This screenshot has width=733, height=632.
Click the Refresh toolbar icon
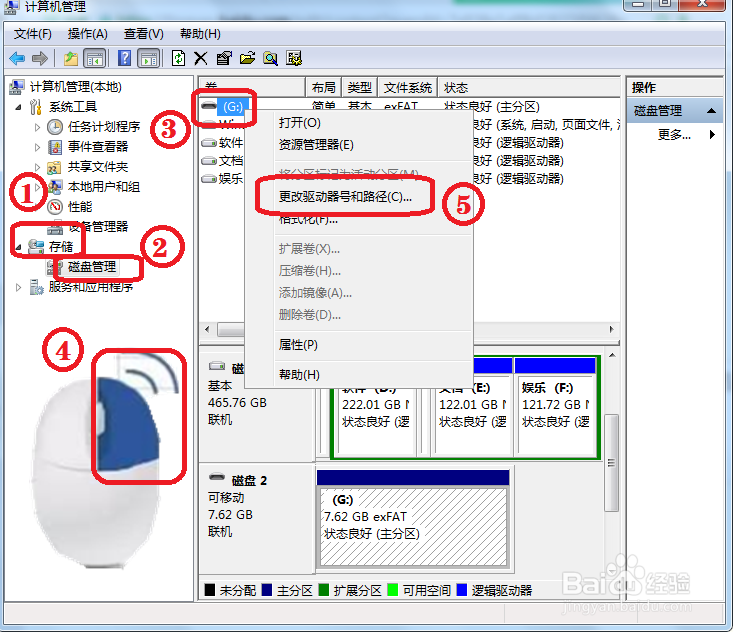[178, 58]
